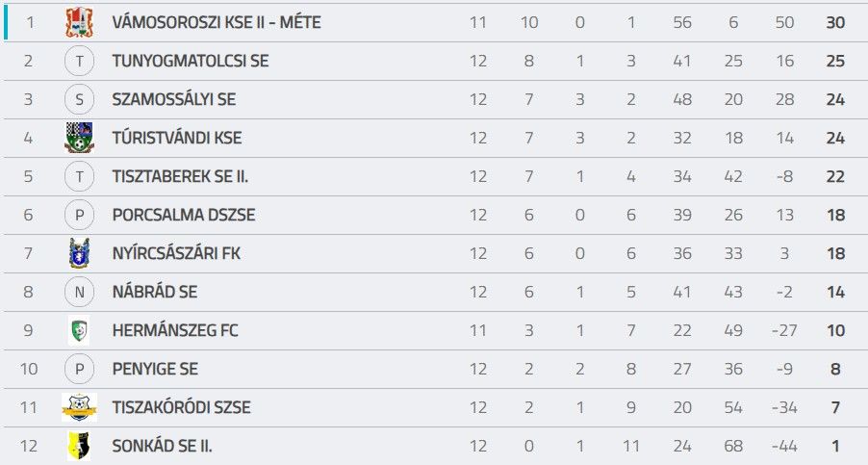Click the SONKÁD SE II. team name
Viewport: 868px width, 465px height.
pyautogui.click(x=163, y=446)
